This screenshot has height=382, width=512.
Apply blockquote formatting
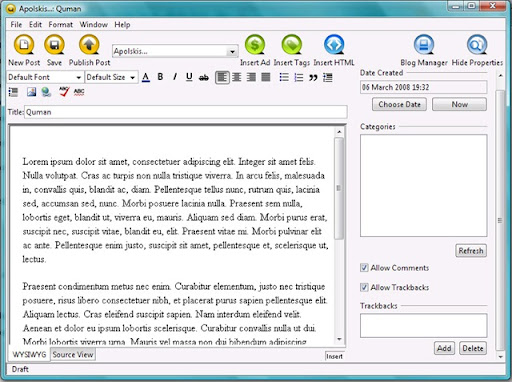tap(313, 78)
